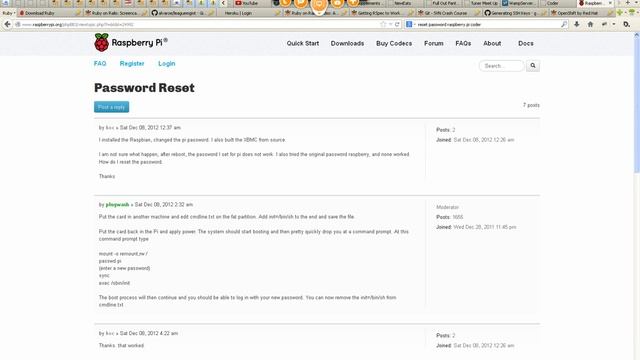Click the Post a reply button
The width and height of the screenshot is (640, 360).
(x=111, y=107)
